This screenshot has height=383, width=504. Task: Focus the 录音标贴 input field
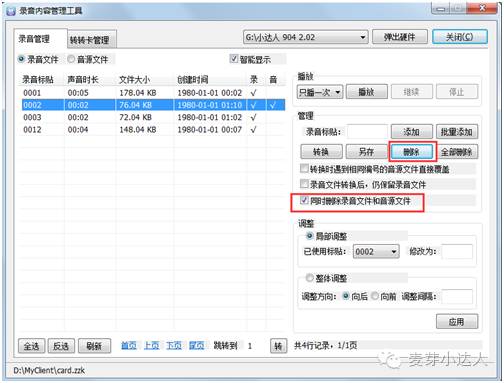pyautogui.click(x=367, y=132)
